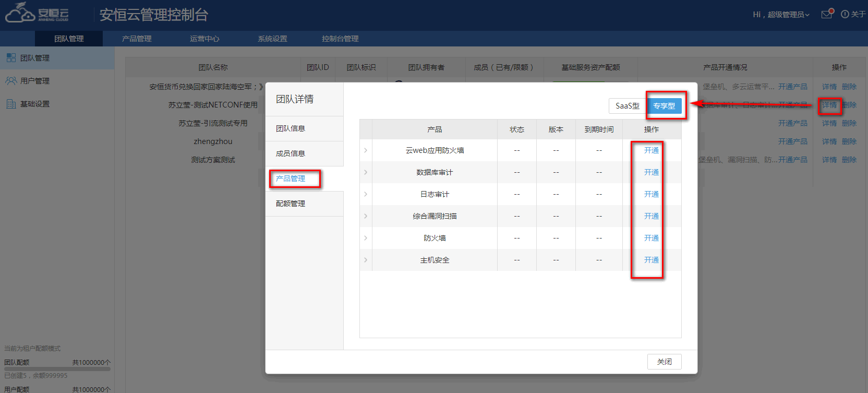Click the 团队详情 dialog heading
This screenshot has height=393, width=868.
point(295,99)
